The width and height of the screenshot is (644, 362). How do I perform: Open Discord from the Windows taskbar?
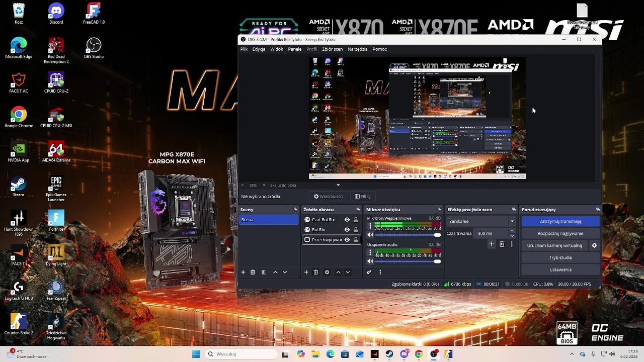coord(404,354)
